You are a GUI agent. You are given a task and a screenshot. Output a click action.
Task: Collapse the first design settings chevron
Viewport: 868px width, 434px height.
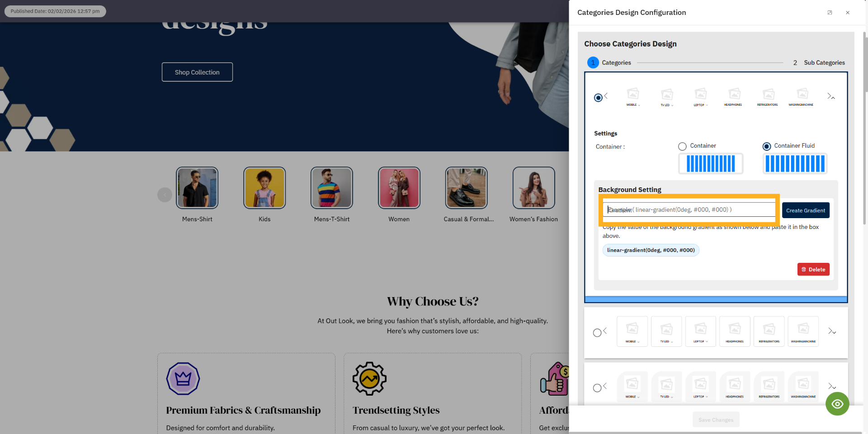click(x=833, y=98)
